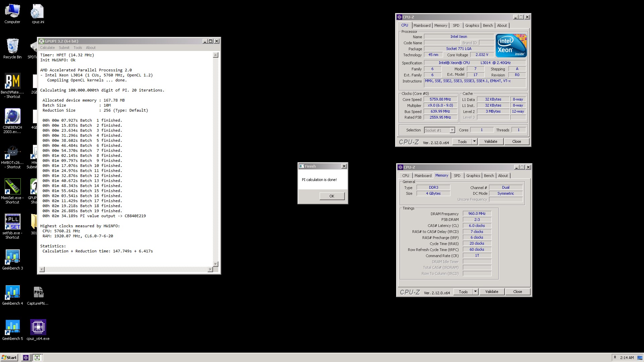Screen dimensions: 644x362
Task: Expand Tools dropdown arrow in bottom CPU-Z
Action: tap(475, 292)
